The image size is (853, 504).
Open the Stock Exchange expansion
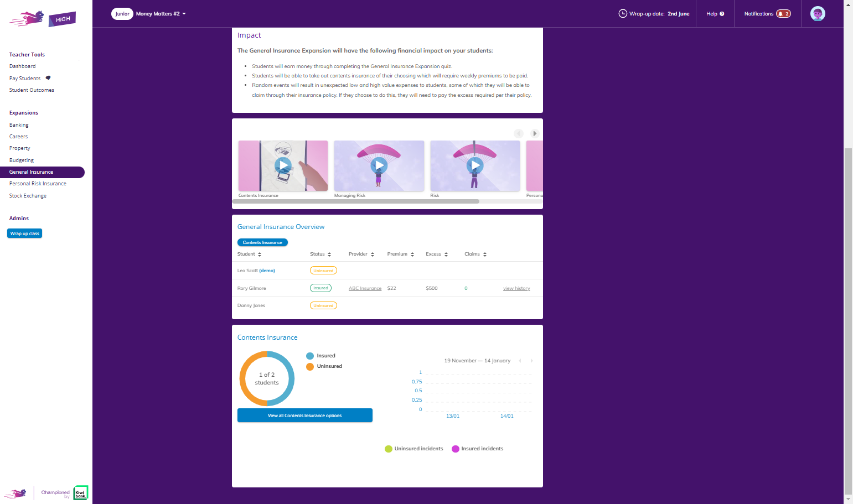pos(28,196)
